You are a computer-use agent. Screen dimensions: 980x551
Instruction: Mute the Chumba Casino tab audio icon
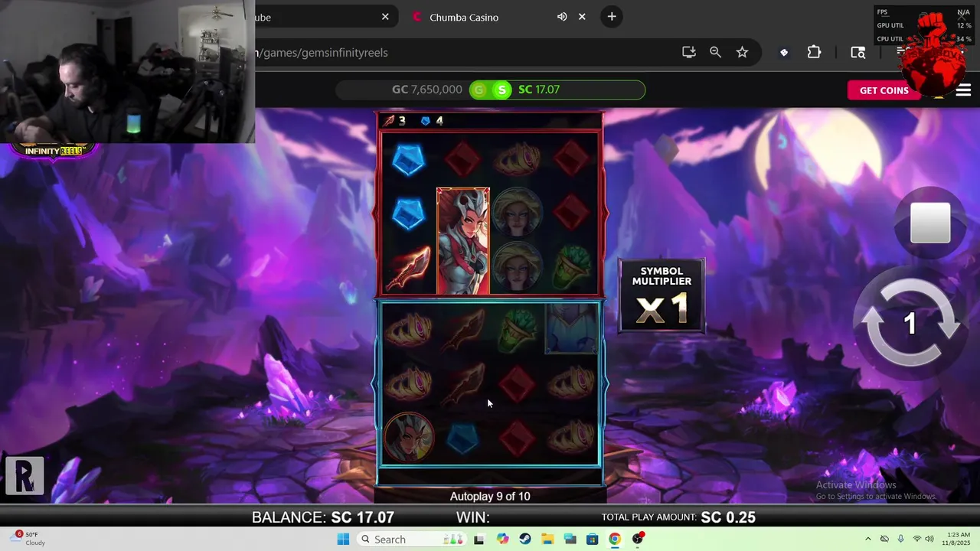tap(562, 17)
